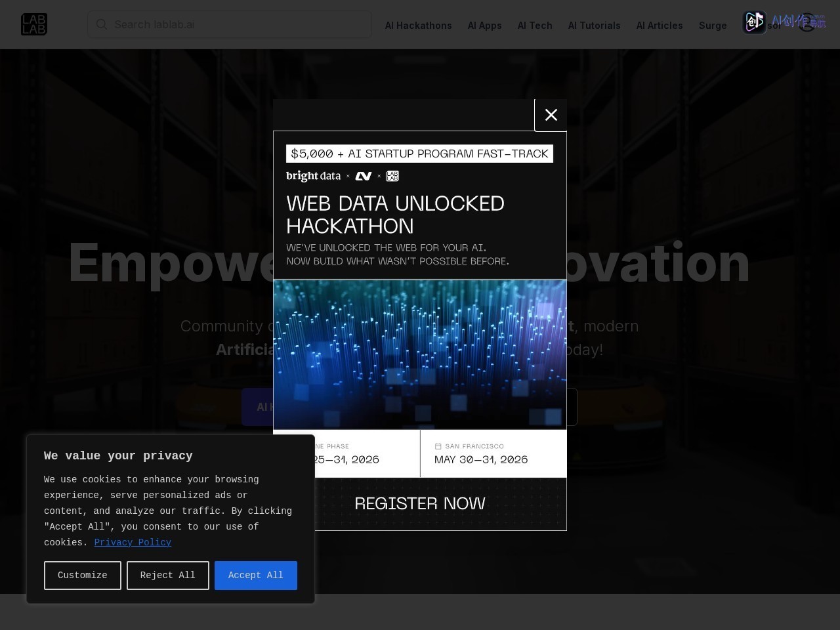Accept all cookies
Screen dimensions: 840x630
coord(256,576)
